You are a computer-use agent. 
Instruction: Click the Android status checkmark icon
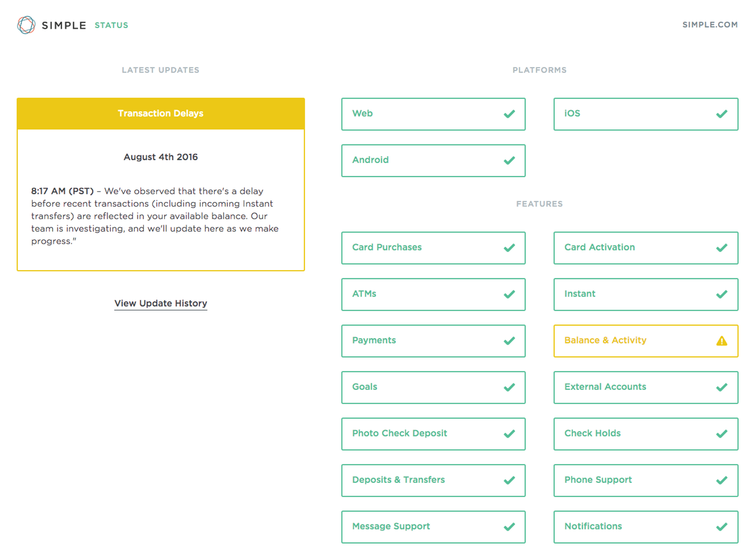(509, 161)
